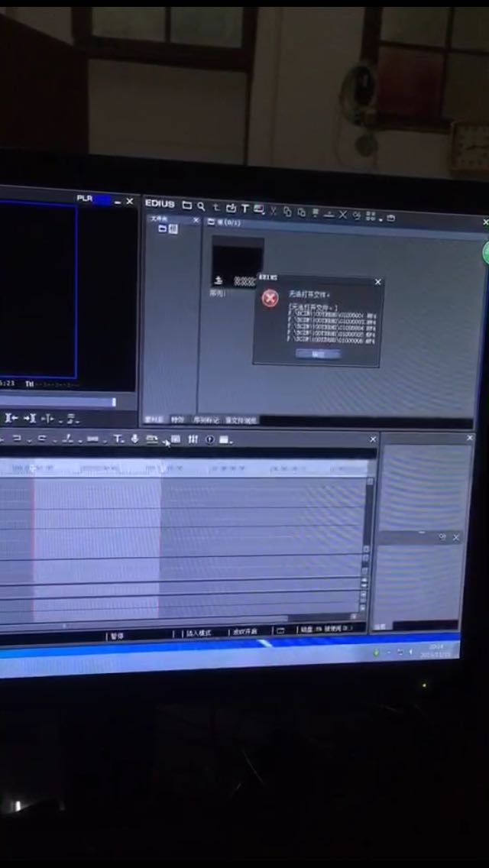Click the 插入模式 status bar entry
489x868 pixels.
coord(198,632)
